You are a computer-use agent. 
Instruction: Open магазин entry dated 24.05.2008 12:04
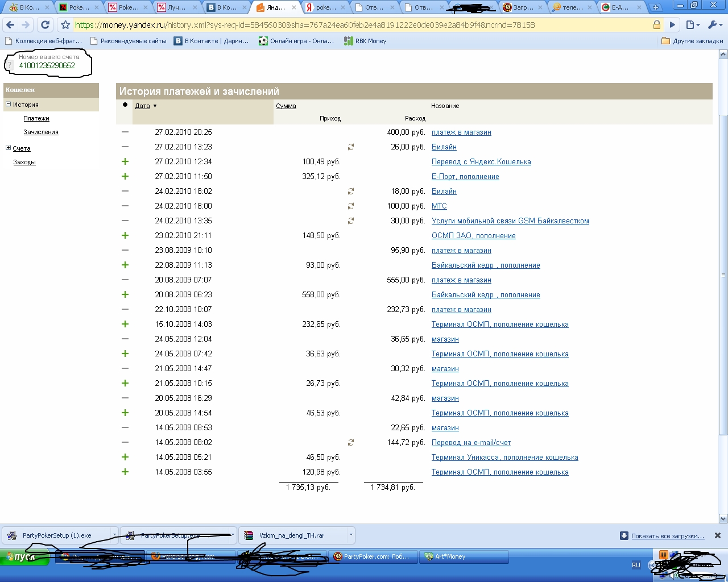(445, 339)
